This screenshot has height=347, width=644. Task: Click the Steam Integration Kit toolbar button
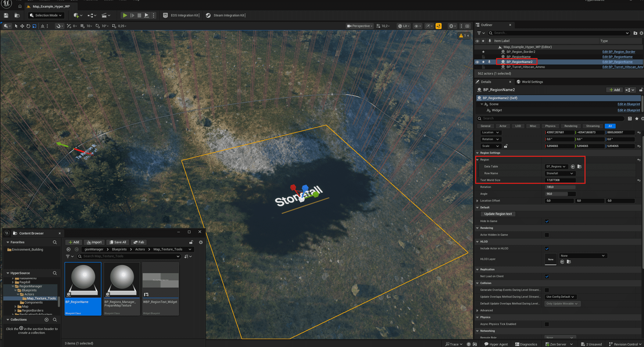click(x=226, y=15)
